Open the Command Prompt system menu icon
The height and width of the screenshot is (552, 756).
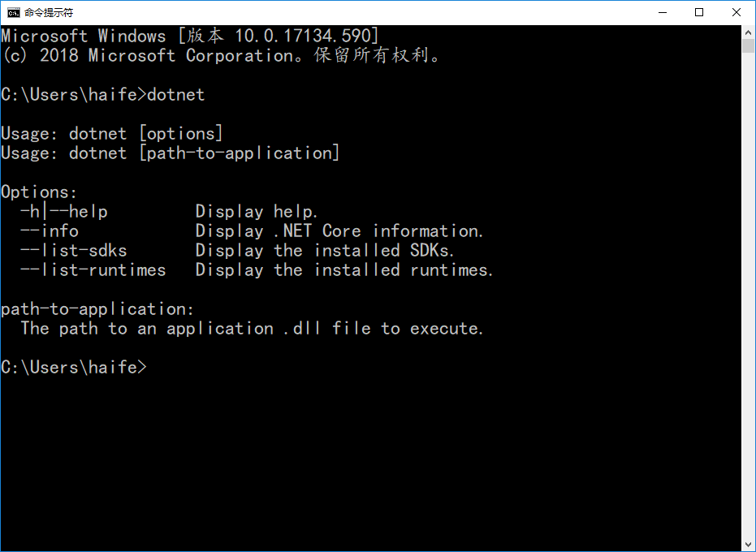pos(12,12)
